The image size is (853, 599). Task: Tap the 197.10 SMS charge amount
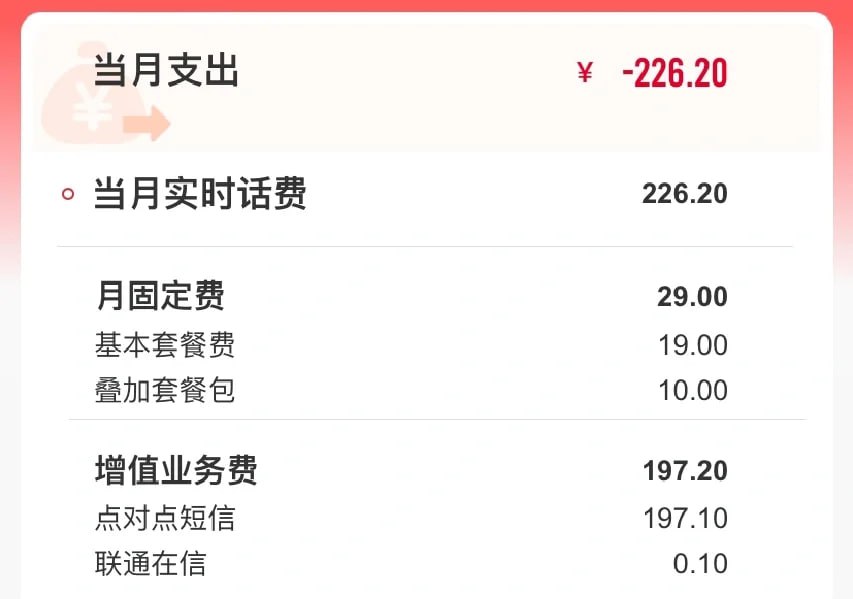click(684, 518)
